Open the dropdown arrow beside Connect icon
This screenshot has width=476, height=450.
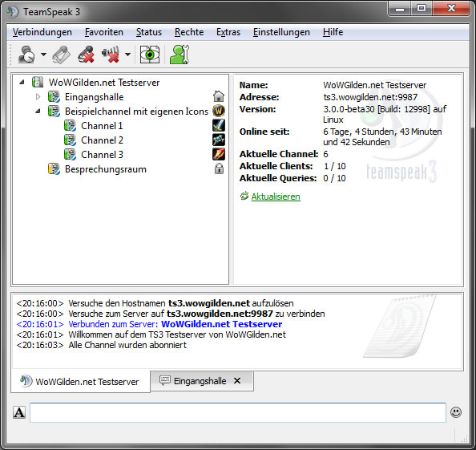click(44, 55)
